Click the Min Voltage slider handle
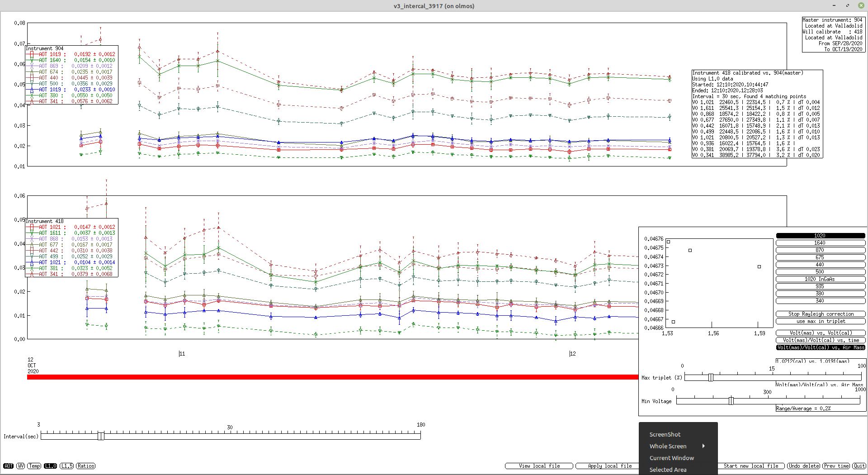The width and height of the screenshot is (868, 475). tap(731, 401)
